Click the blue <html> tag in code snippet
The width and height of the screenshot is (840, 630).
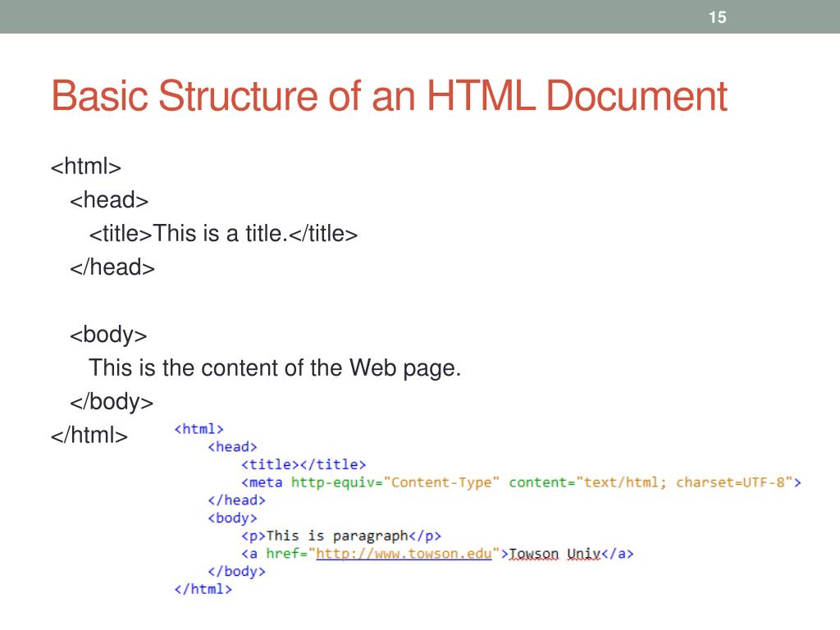(199, 429)
